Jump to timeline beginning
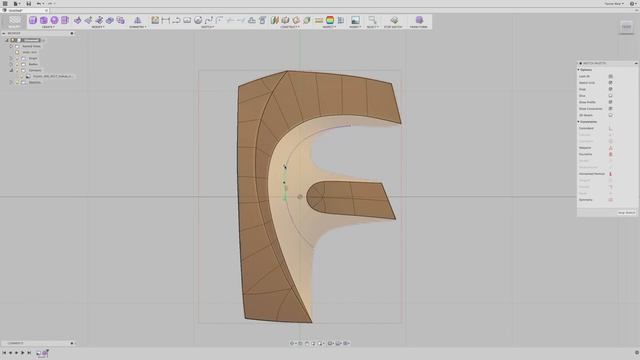Image resolution: width=640 pixels, height=360 pixels. [x=4, y=353]
